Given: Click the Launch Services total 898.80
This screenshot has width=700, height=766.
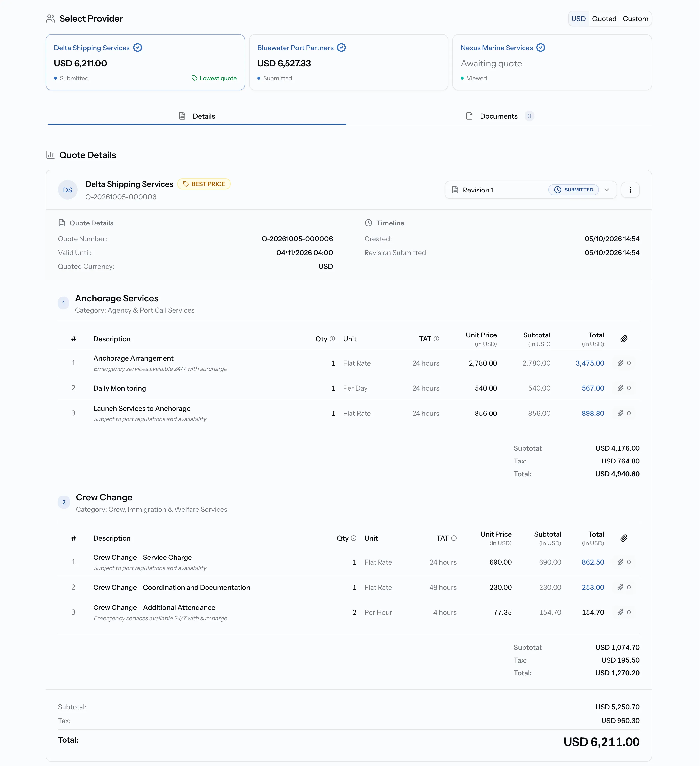Looking at the screenshot, I should pos(593,413).
